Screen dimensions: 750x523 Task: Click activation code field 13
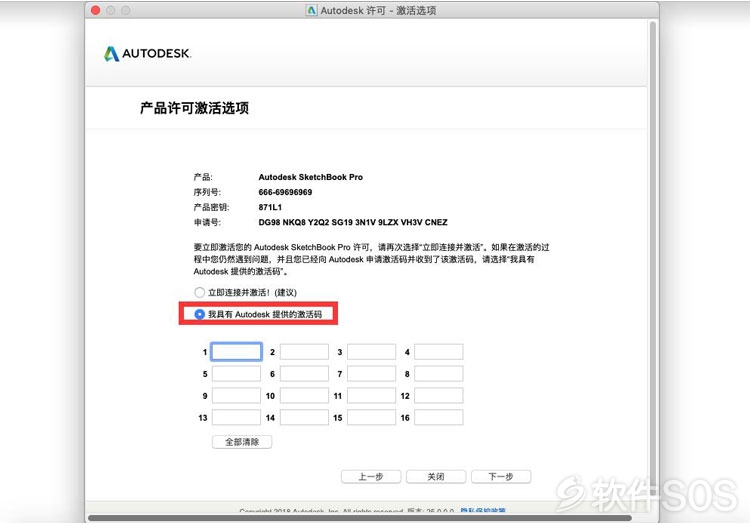236,417
